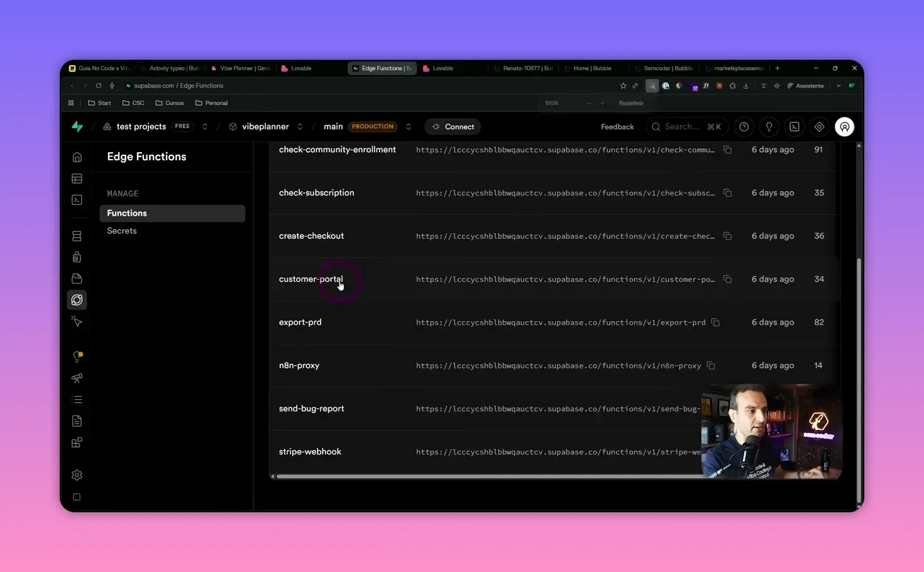
Task: Toggle the bookmark star in the address bar
Action: click(622, 85)
